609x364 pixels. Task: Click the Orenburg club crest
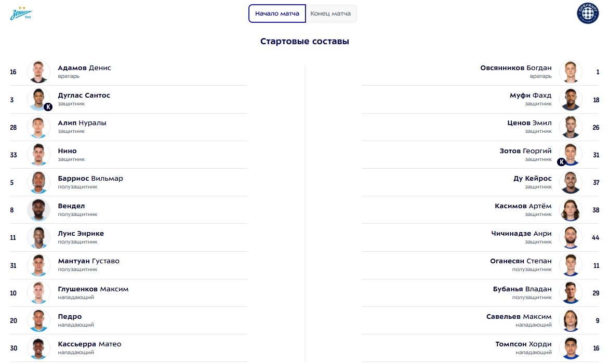click(588, 14)
